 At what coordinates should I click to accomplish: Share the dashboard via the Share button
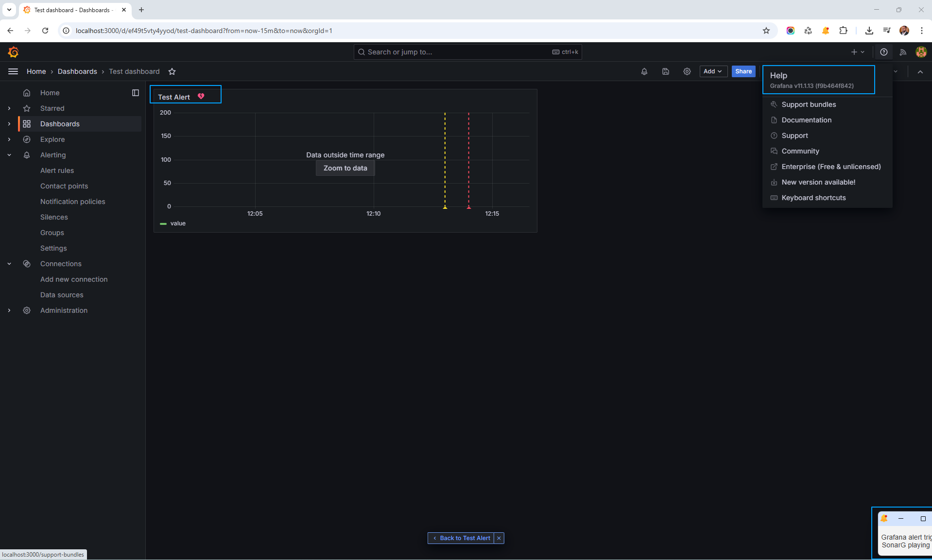(743, 71)
